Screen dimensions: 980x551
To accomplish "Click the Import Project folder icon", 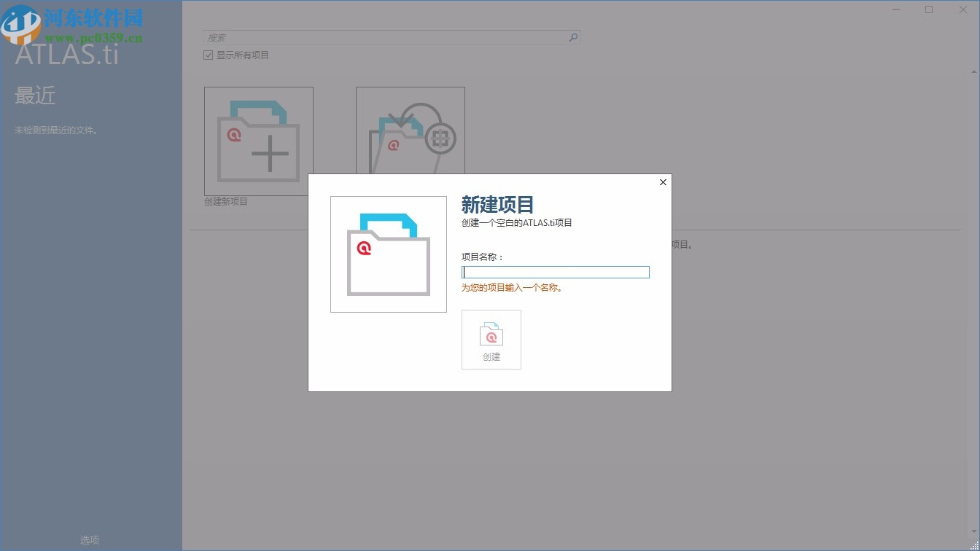I will coord(411,131).
